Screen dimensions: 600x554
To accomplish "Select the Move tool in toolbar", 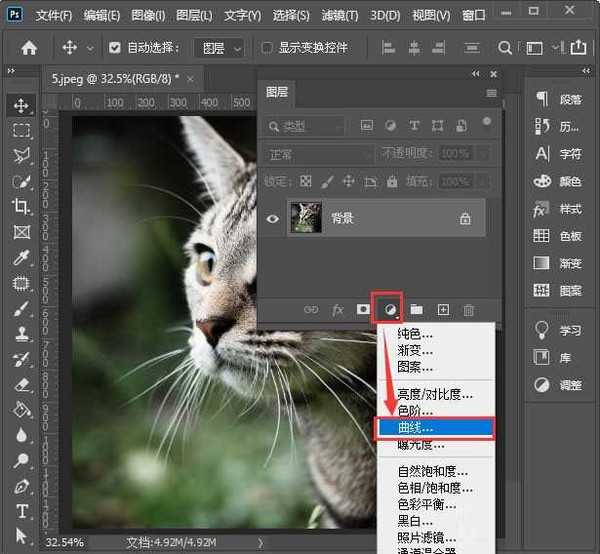I will [21, 105].
